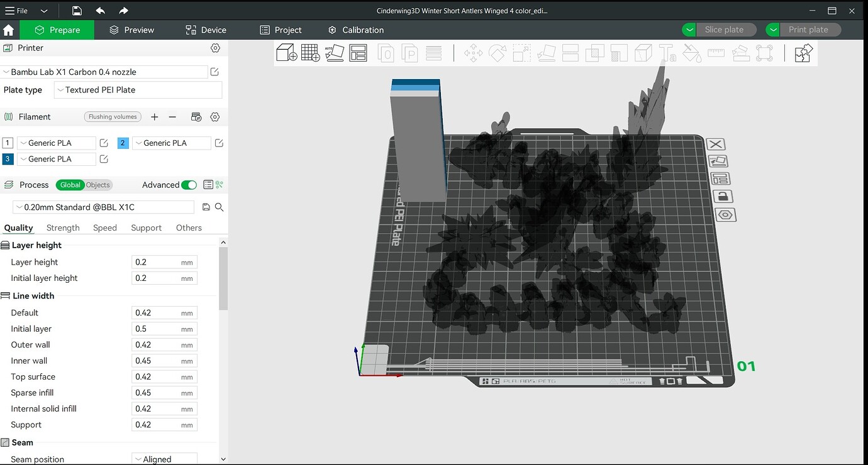
Task: Open the Strength settings tab
Action: pyautogui.click(x=63, y=227)
